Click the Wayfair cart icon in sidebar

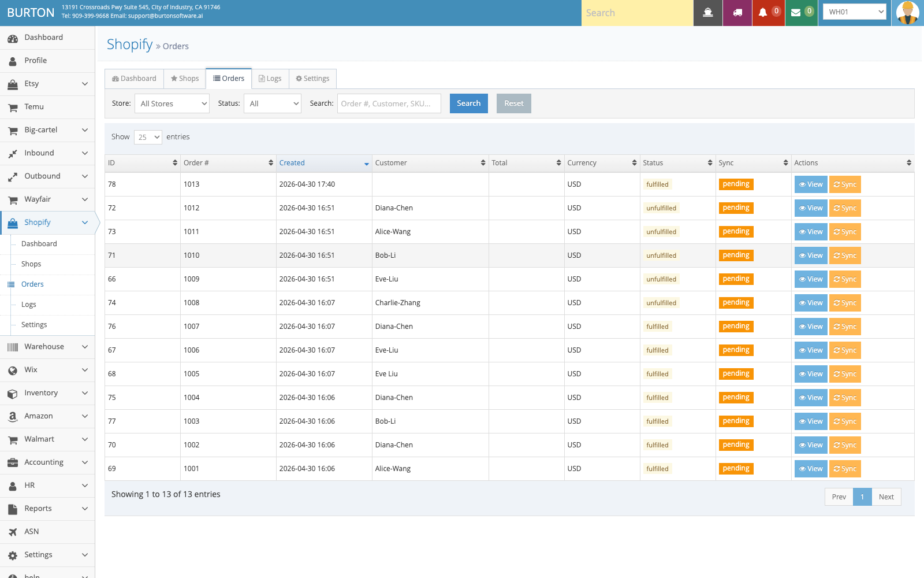point(13,200)
